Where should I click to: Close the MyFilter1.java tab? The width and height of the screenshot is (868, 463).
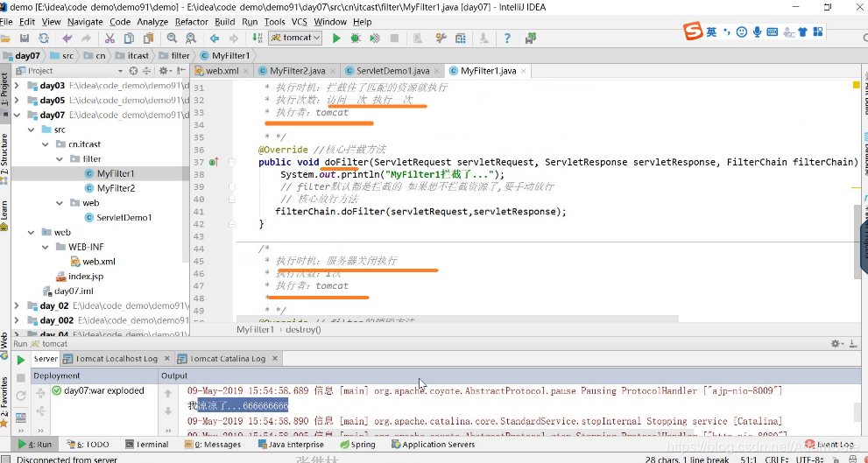[523, 71]
